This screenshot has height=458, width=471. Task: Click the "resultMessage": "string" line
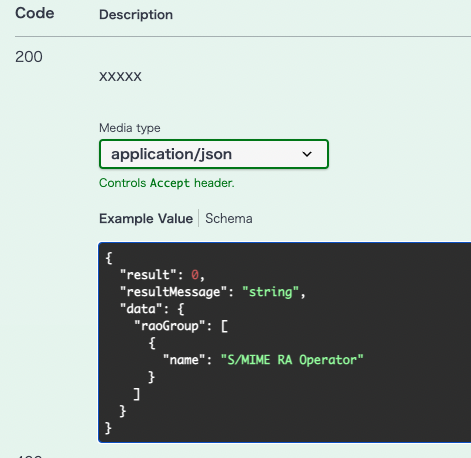point(212,292)
